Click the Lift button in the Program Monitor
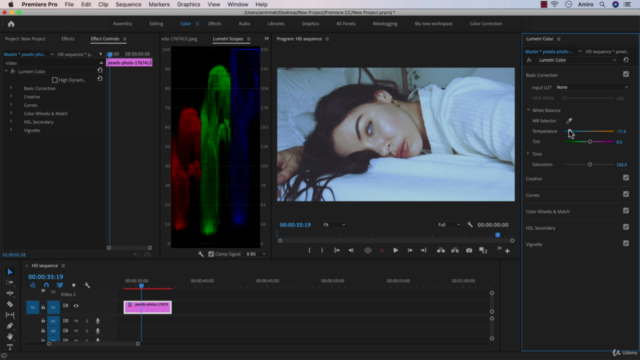This screenshot has height=360, width=640. (x=441, y=250)
